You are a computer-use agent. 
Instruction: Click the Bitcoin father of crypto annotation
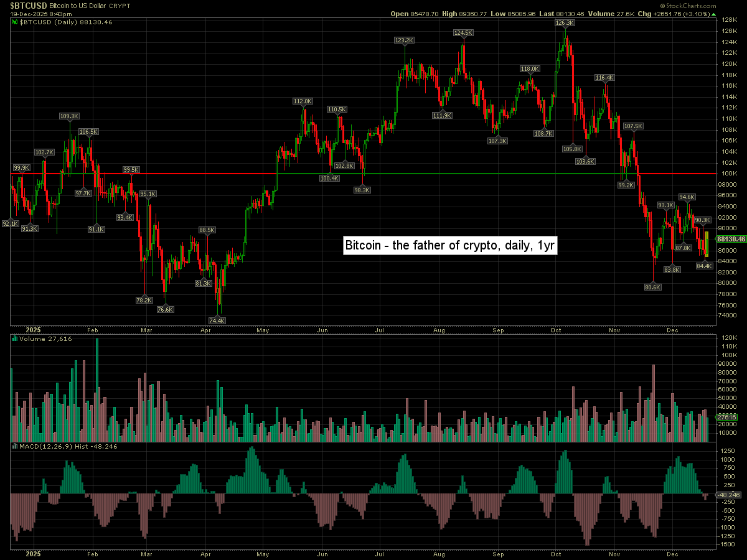[x=450, y=246]
